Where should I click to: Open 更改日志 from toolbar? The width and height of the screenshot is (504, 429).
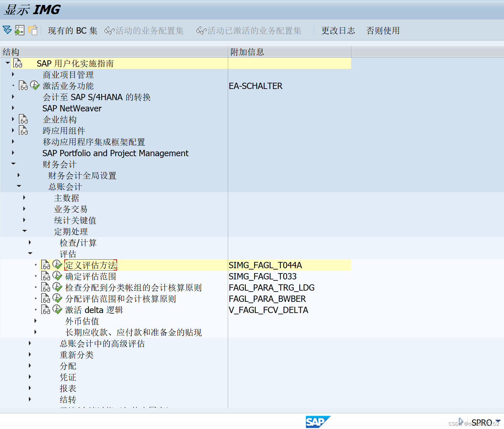pos(338,31)
